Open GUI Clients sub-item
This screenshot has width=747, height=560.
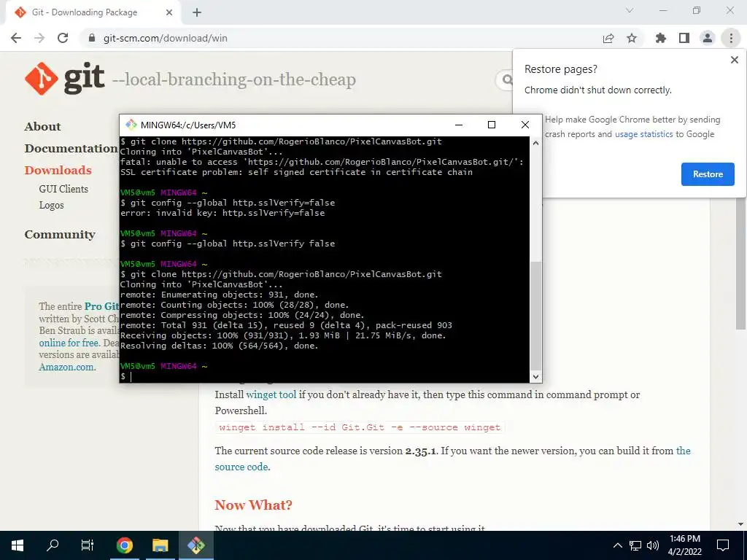pos(63,189)
